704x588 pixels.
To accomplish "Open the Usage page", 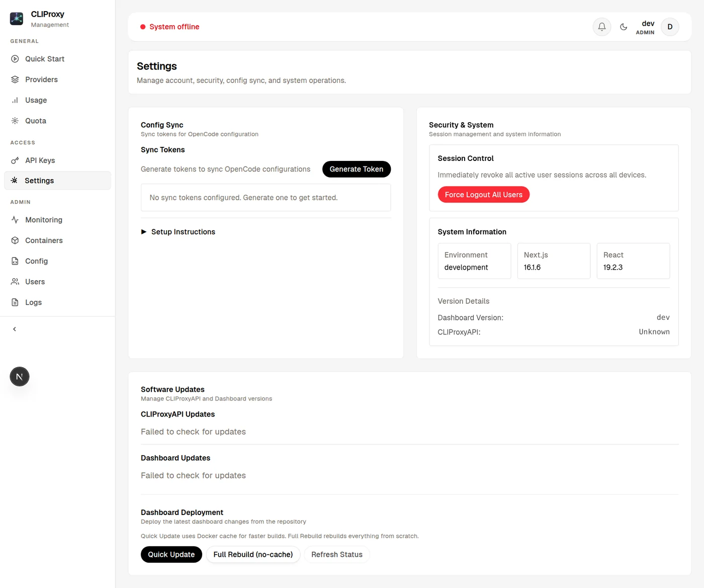I will [x=57, y=100].
